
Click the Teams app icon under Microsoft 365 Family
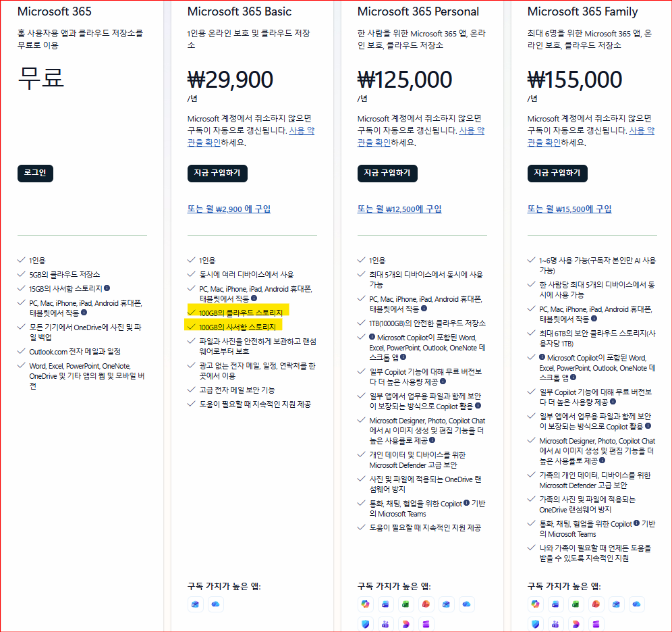(555, 624)
